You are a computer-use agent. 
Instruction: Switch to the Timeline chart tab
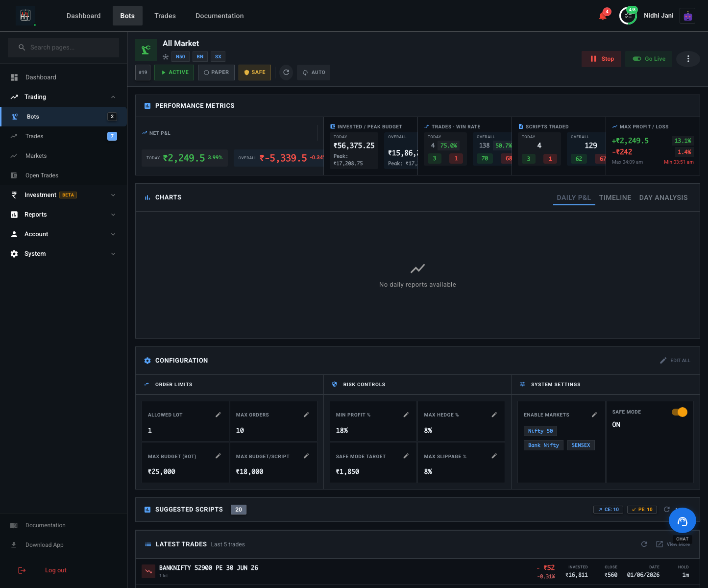(615, 197)
